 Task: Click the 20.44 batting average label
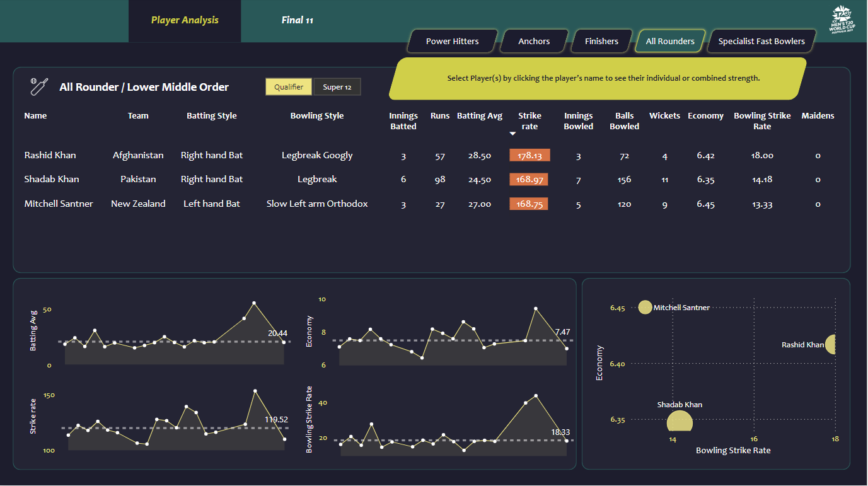277,333
